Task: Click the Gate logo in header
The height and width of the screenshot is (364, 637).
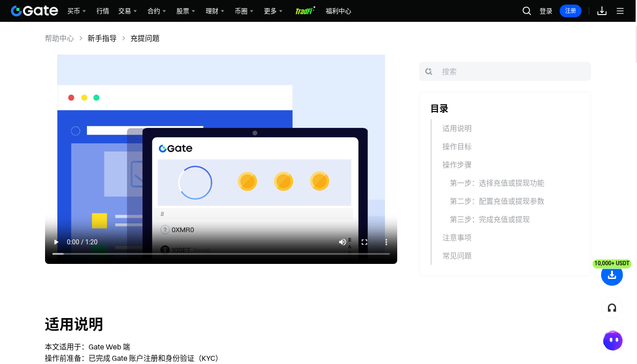Action: tap(35, 11)
